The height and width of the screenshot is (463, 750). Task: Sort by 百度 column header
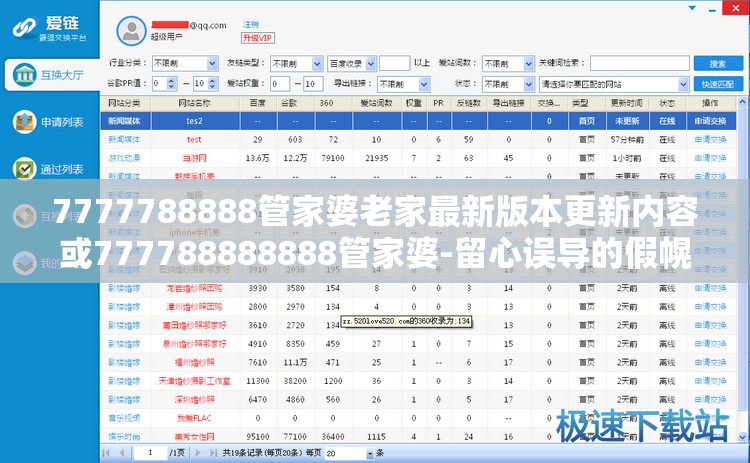pyautogui.click(x=258, y=103)
